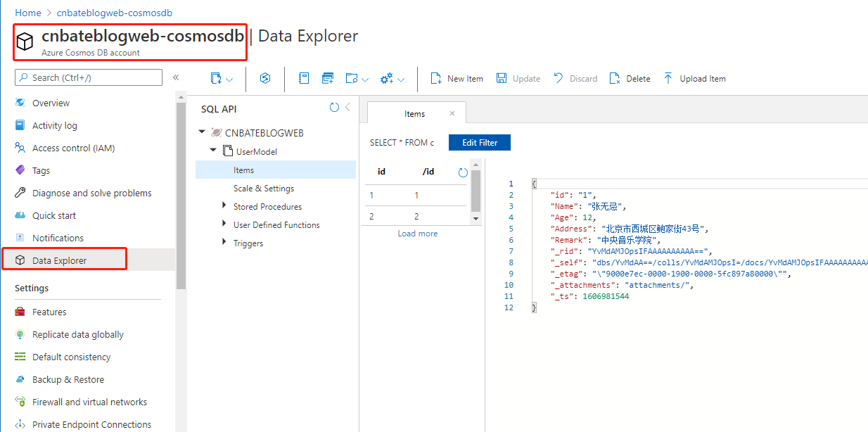The width and height of the screenshot is (868, 432).
Task: Expand Triggers node
Action: tap(224, 242)
